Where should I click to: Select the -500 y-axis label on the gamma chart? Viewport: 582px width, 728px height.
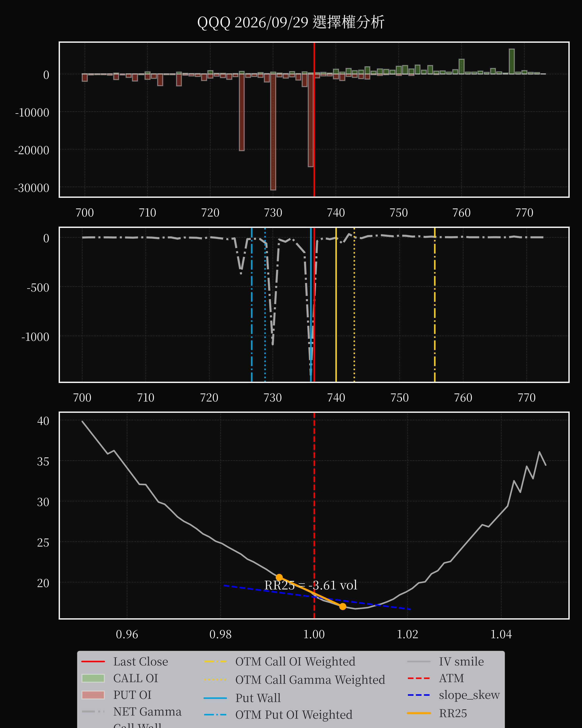pyautogui.click(x=38, y=288)
